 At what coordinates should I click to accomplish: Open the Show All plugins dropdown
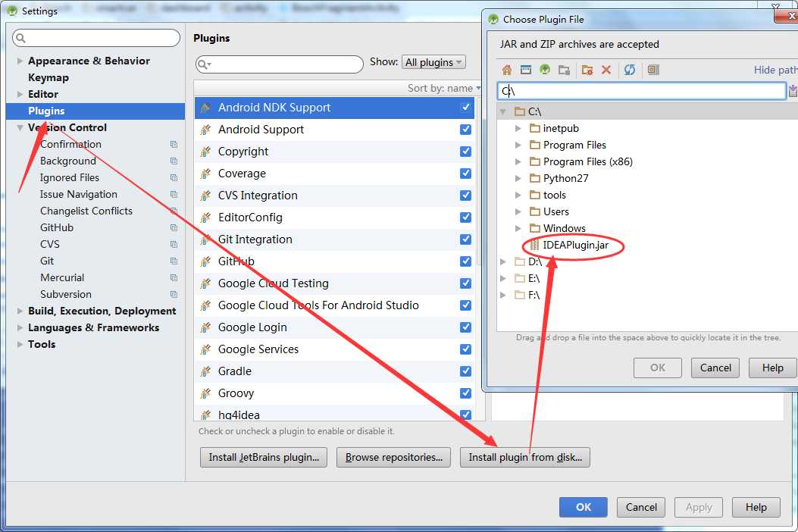[x=433, y=62]
